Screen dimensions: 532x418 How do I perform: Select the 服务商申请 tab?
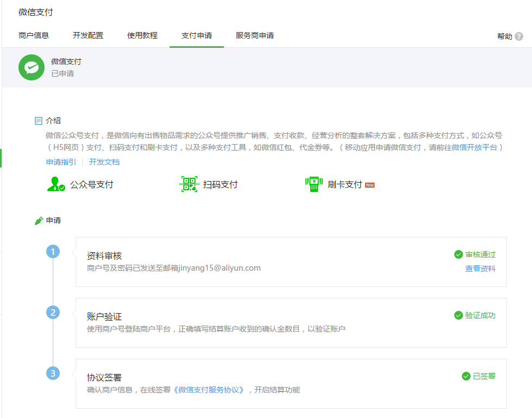[255, 35]
